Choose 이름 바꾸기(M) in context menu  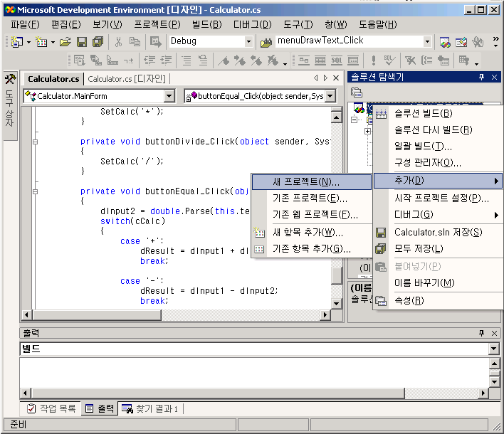point(438,283)
